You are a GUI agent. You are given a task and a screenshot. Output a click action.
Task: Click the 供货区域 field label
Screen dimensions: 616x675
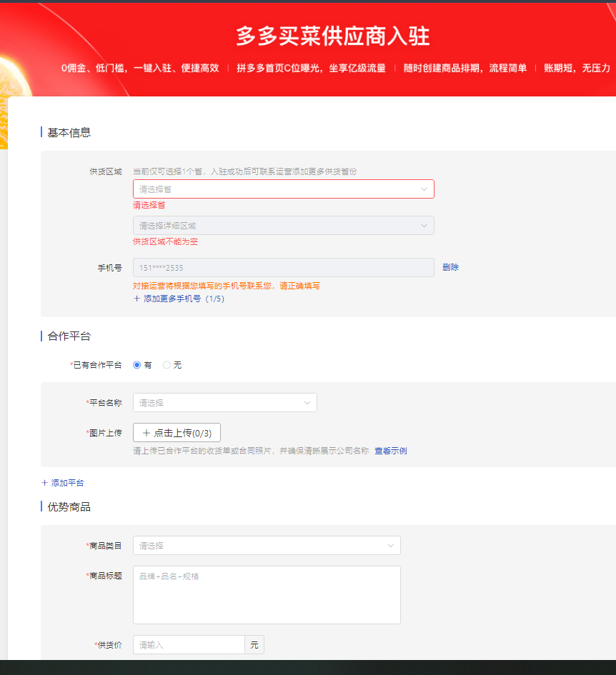pos(106,171)
